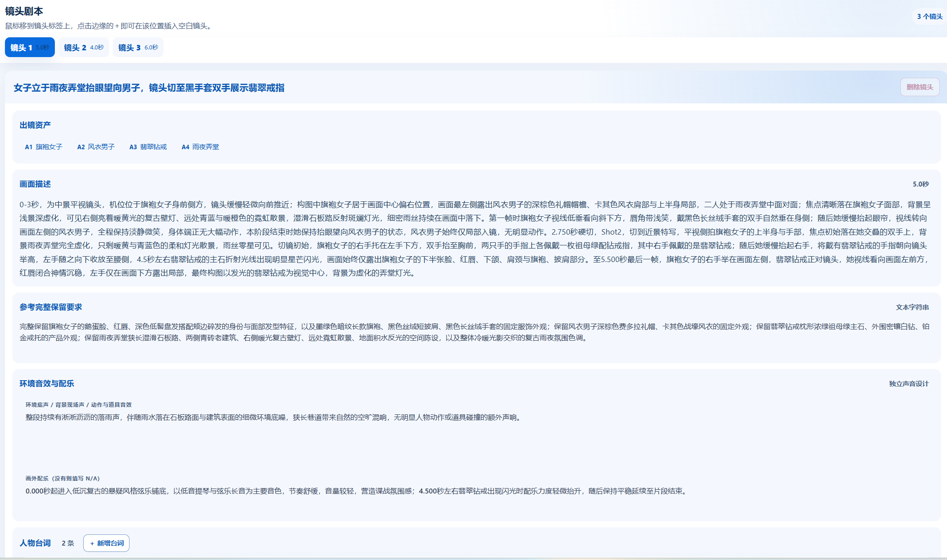Image resolution: width=947 pixels, height=560 pixels.
Task: Click the 人物台词 heading
Action: (x=35, y=543)
